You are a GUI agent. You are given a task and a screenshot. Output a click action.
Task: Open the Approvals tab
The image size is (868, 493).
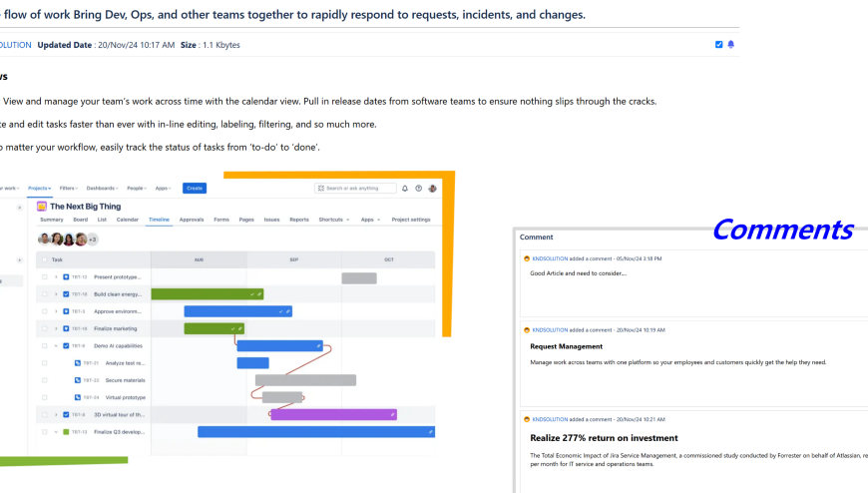(x=192, y=220)
